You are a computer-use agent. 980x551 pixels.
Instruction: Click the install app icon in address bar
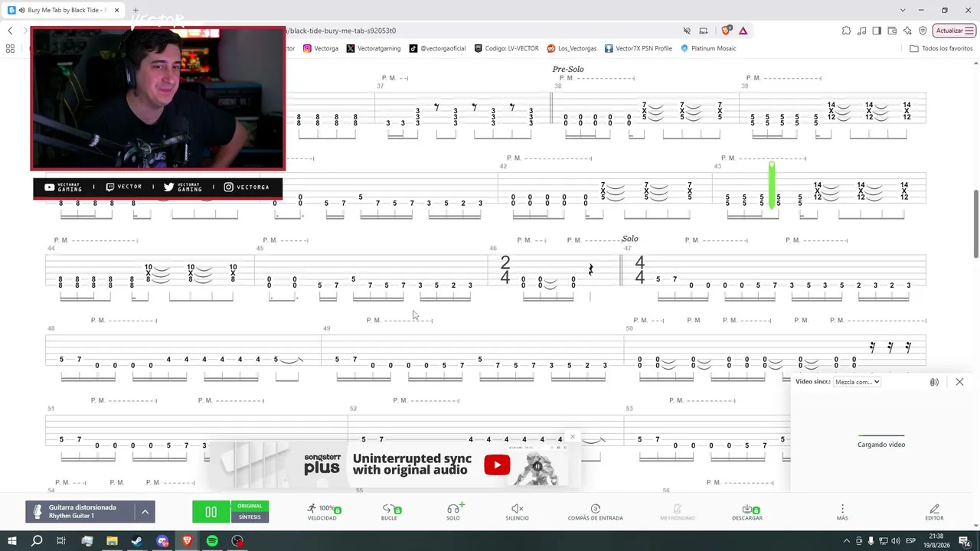704,31
